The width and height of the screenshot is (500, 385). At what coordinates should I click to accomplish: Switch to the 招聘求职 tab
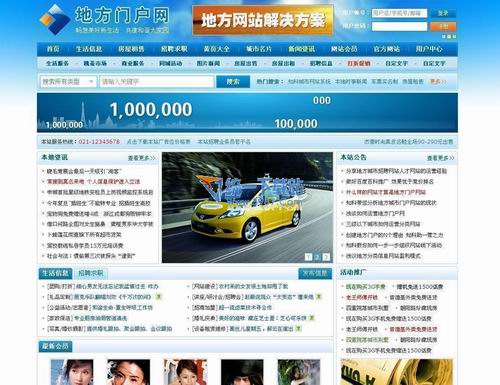(x=91, y=273)
